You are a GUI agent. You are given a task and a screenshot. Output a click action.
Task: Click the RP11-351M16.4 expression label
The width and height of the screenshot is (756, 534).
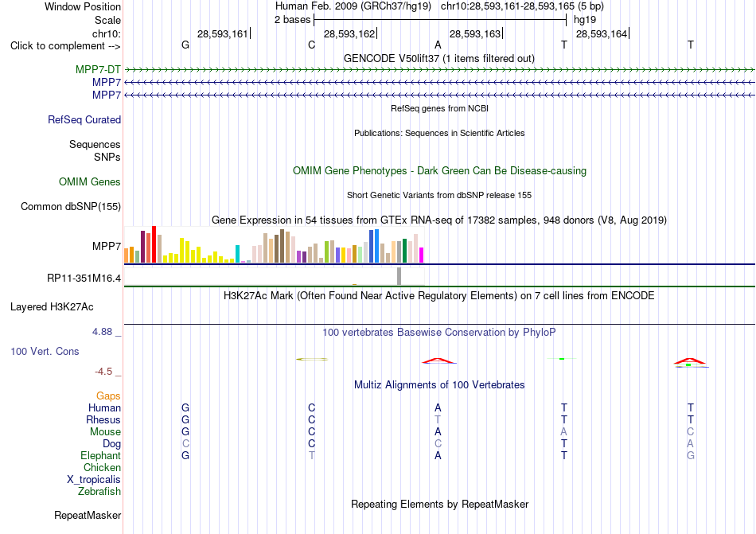pos(84,278)
